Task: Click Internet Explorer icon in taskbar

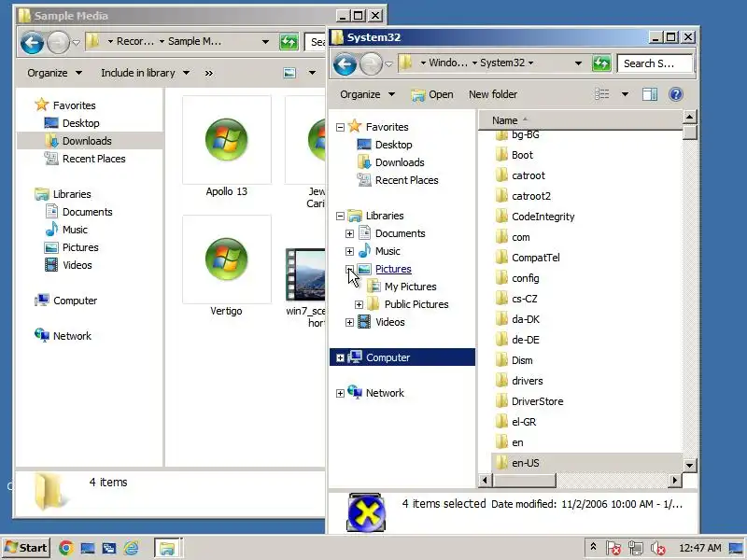Action: [131, 548]
